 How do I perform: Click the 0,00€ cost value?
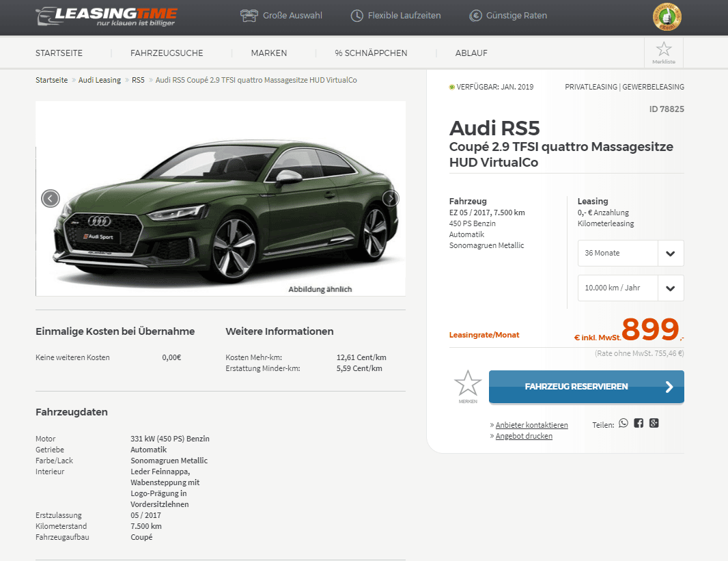[x=171, y=357]
